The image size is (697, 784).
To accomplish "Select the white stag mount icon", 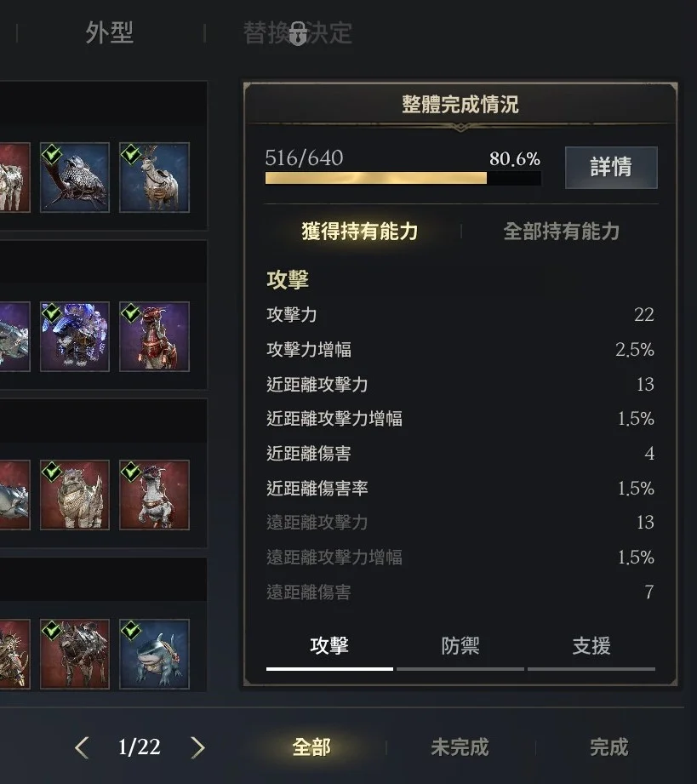I will 155,178.
